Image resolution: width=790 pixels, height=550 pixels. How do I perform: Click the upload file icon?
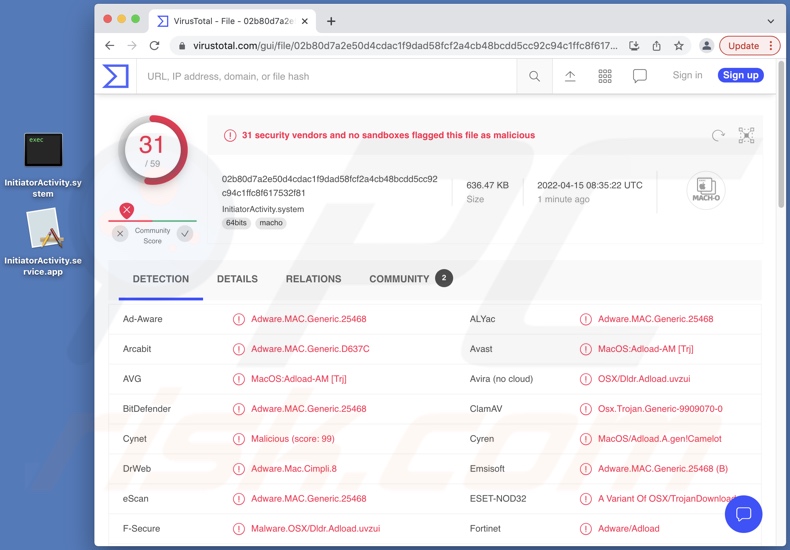570,76
